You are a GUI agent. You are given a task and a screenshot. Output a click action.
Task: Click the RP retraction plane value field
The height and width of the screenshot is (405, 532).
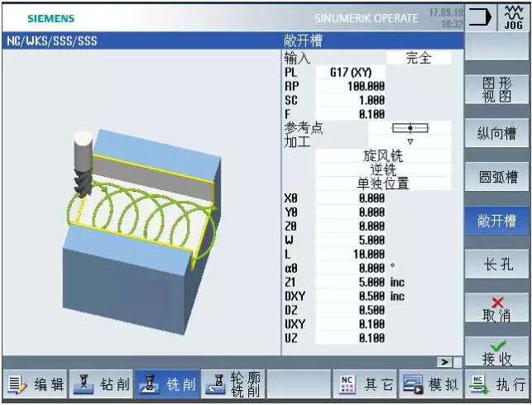tap(351, 86)
